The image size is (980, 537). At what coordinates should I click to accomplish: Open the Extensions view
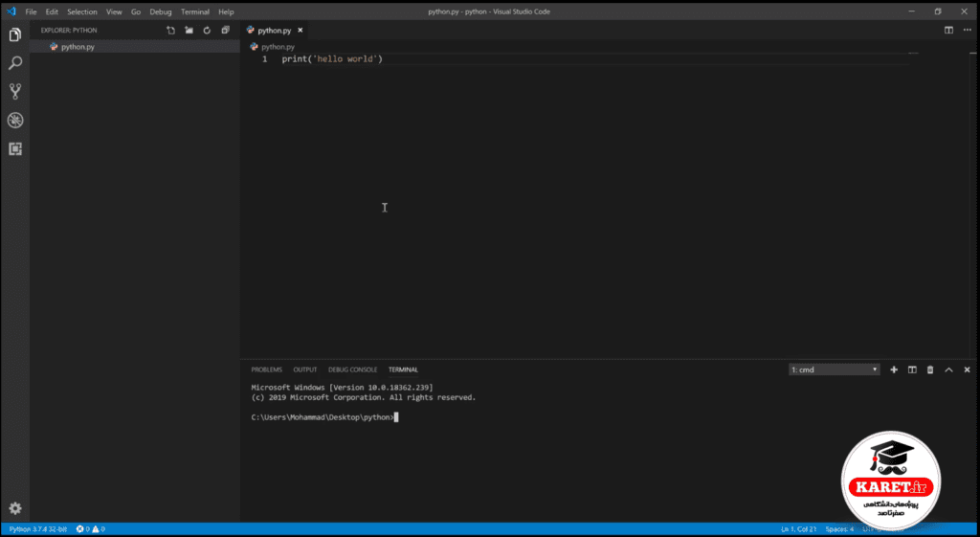point(15,148)
